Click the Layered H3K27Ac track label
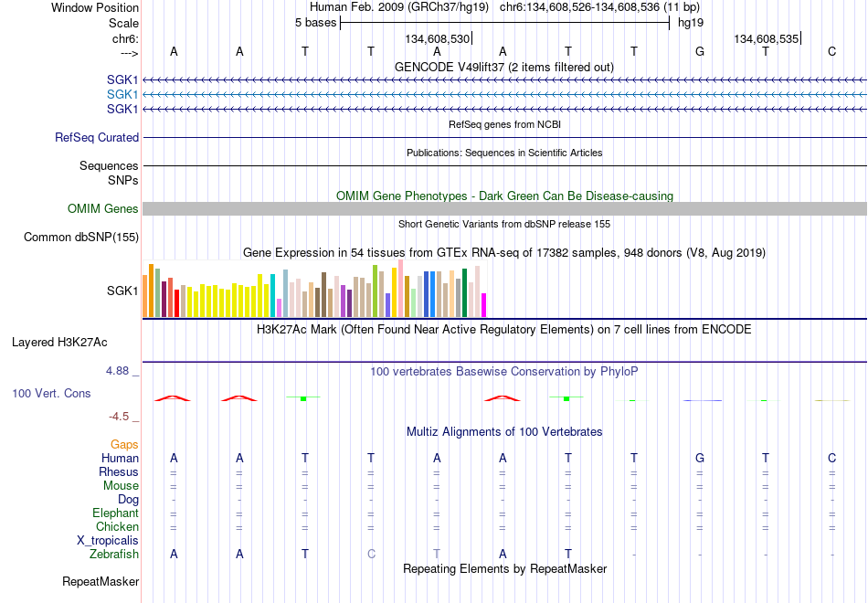 (59, 343)
